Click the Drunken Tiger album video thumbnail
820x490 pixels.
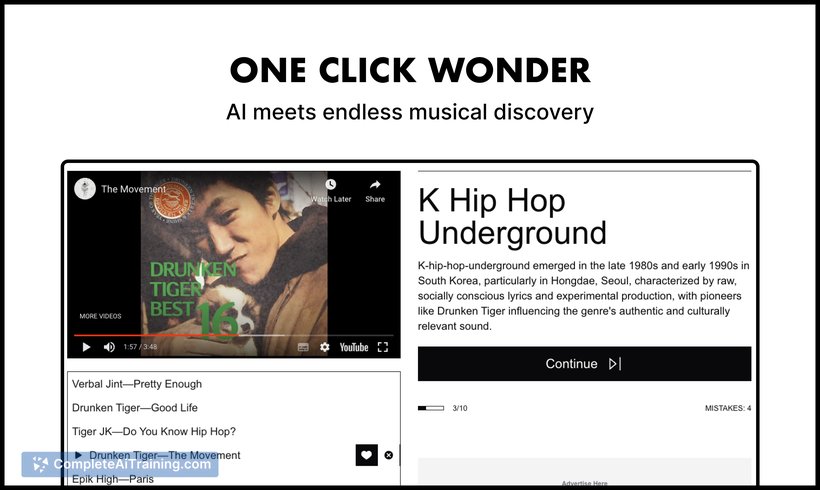234,264
